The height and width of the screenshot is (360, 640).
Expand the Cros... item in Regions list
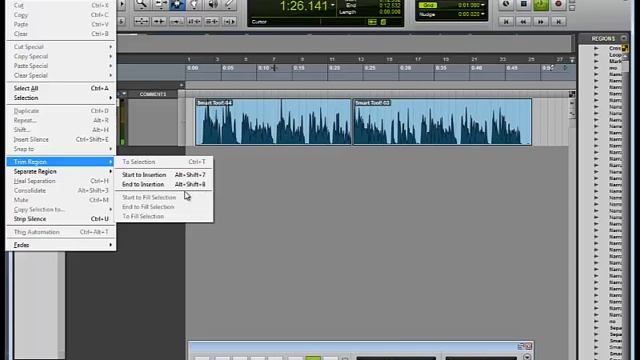click(596, 48)
